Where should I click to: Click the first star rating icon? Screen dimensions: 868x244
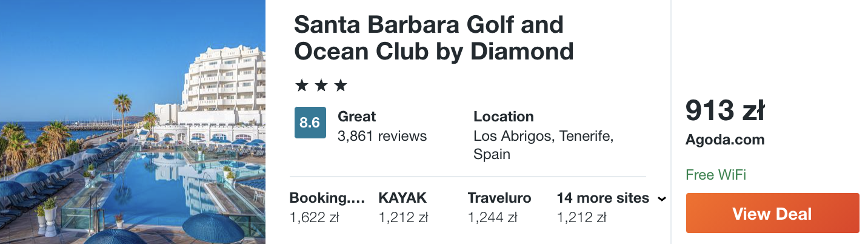click(301, 86)
